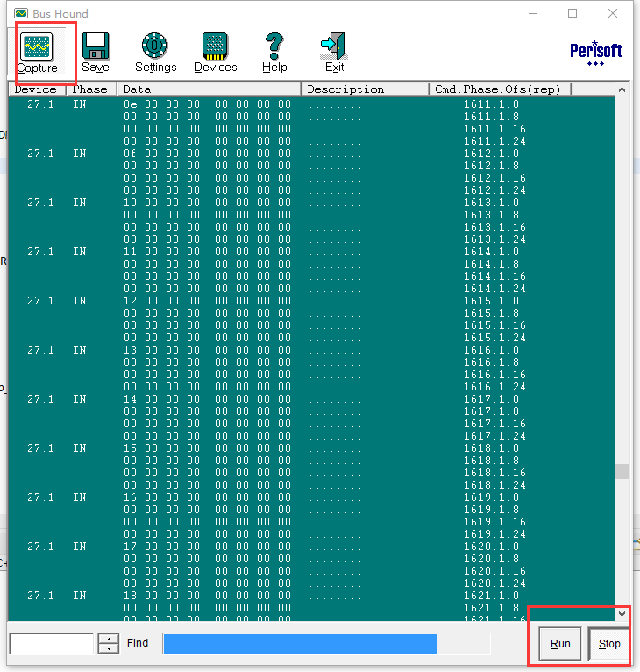Click the Help question mark icon
Image resolution: width=640 pixels, height=672 pixels.
274,46
